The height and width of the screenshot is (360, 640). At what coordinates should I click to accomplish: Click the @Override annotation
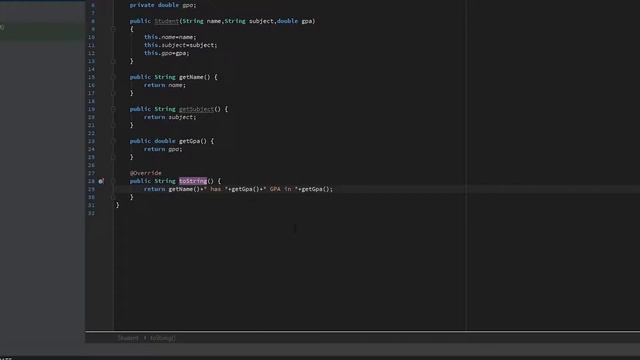tap(146, 173)
